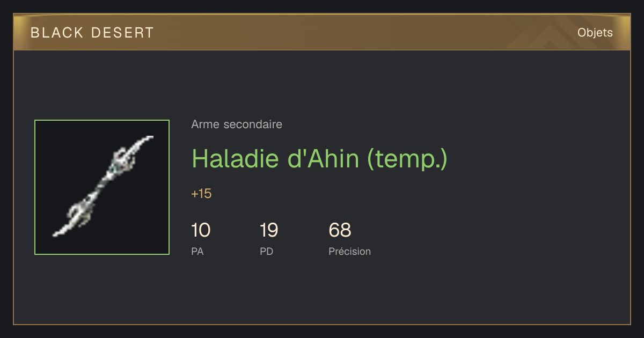The width and height of the screenshot is (644, 338).
Task: Click the PA stat label
Action: (197, 251)
